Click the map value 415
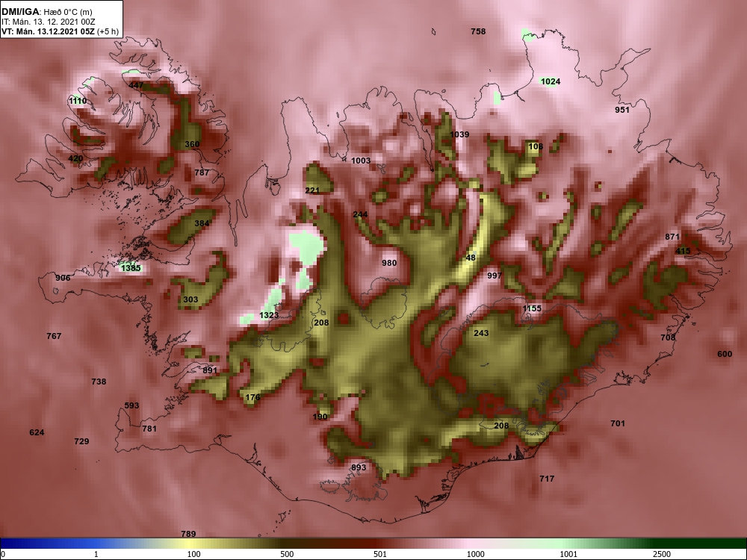Viewport: 747px width, 560px height. [x=683, y=251]
